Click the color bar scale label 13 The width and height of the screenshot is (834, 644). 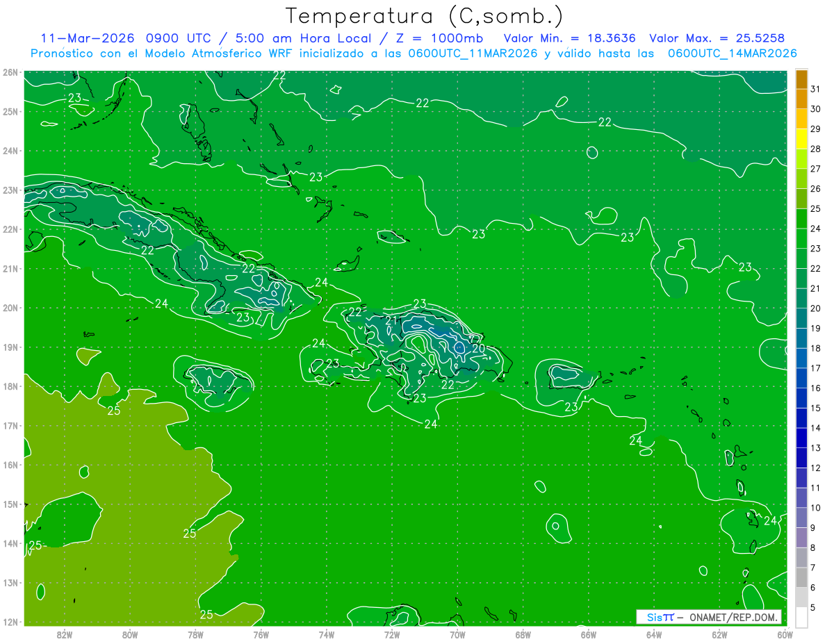pyautogui.click(x=815, y=448)
